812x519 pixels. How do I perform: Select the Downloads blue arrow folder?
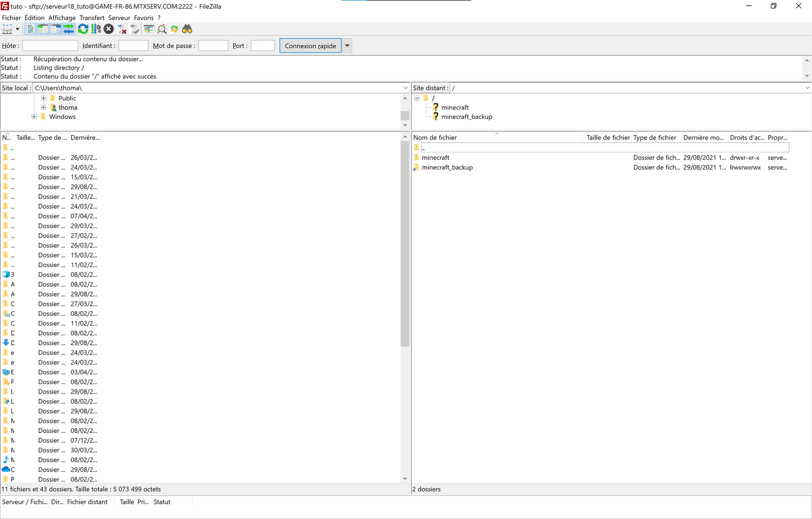tap(51, 343)
